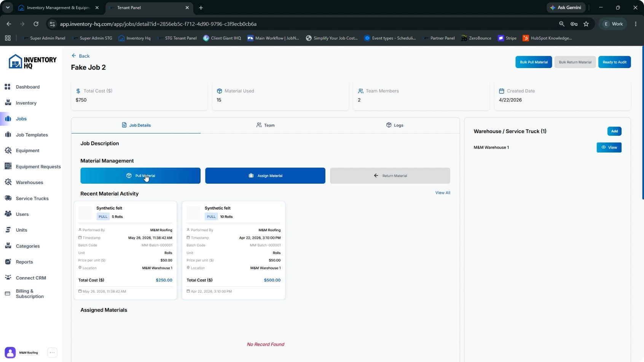Image resolution: width=644 pixels, height=362 pixels.
Task: Click the Inventory sidebar icon
Action: [8, 103]
